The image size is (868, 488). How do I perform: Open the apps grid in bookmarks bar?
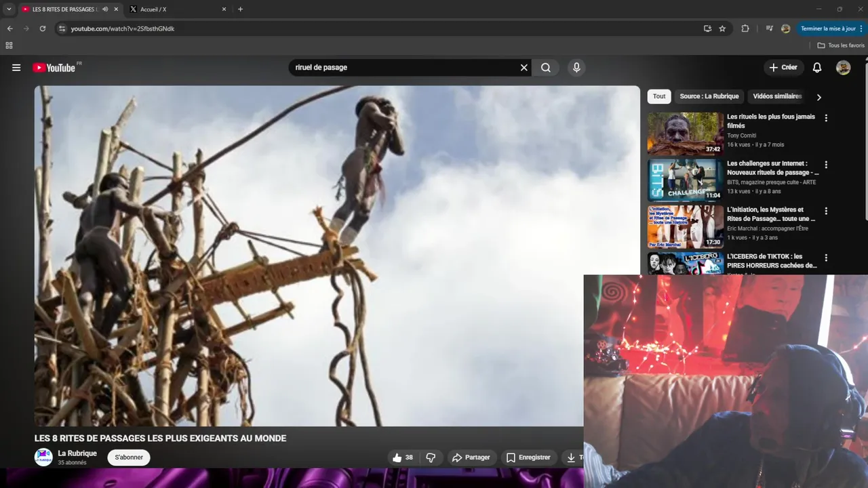(x=9, y=45)
